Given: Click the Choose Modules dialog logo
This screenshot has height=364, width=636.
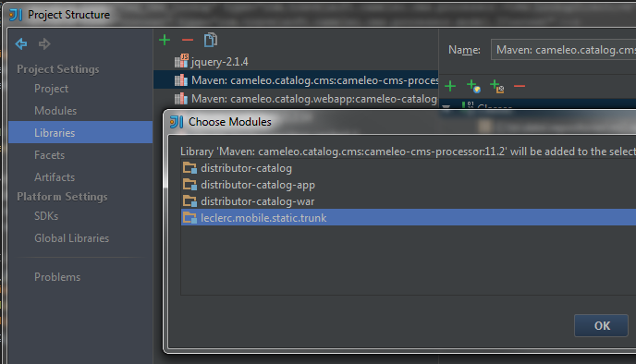Looking at the screenshot, I should 177,122.
